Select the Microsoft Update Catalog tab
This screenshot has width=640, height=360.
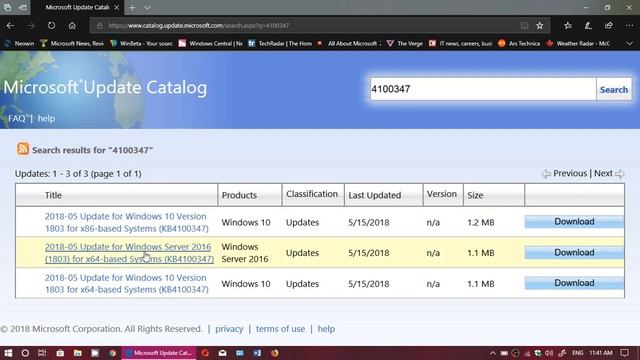pos(77,7)
